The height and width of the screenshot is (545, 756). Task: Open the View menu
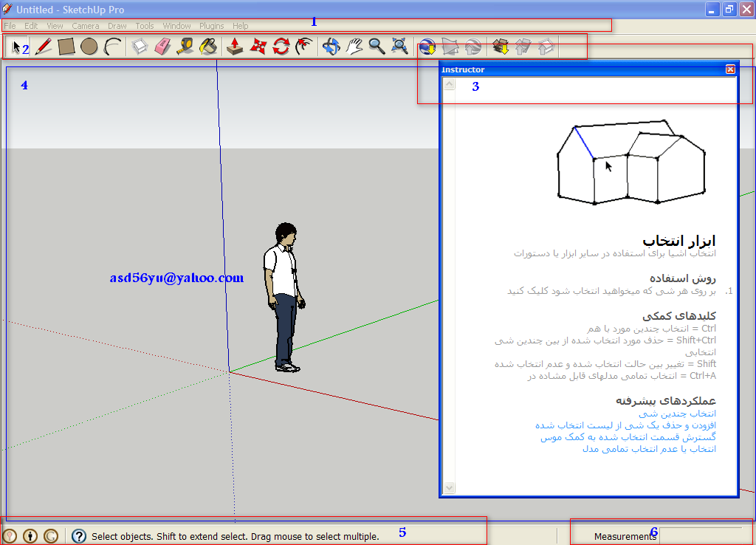(x=55, y=26)
